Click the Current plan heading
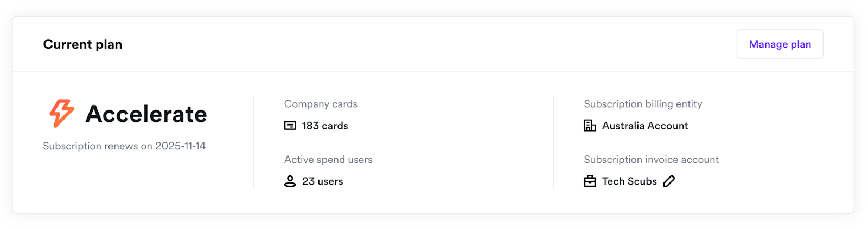The image size is (868, 229). [x=82, y=44]
